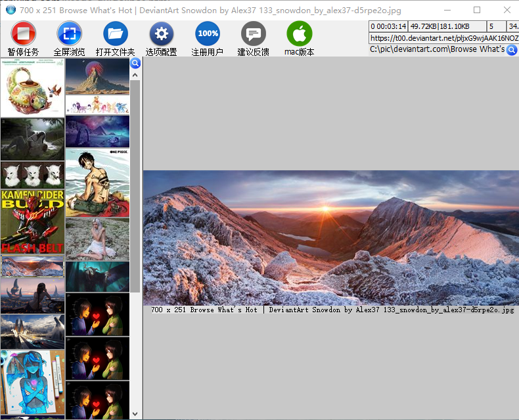
Task: Click the scrollbar down arrow in thumbnail panel
Action: click(x=135, y=413)
